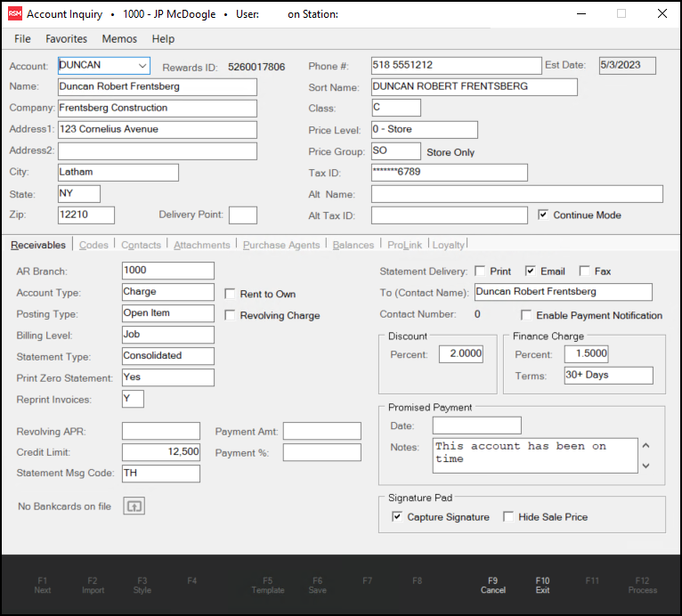Open the File menu

point(22,39)
